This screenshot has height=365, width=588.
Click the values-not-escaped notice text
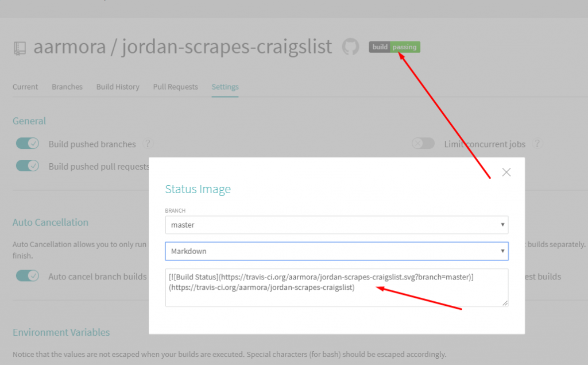pyautogui.click(x=230, y=354)
